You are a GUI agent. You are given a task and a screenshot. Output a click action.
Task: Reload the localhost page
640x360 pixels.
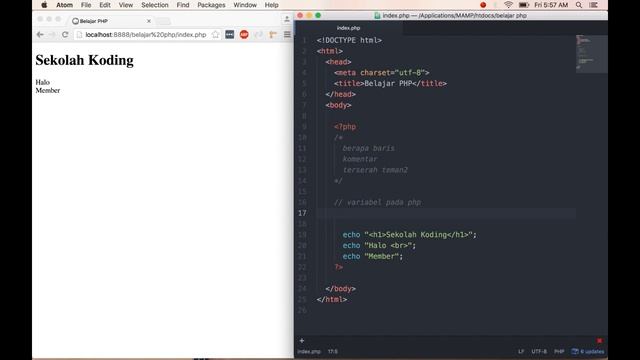pyautogui.click(x=65, y=35)
